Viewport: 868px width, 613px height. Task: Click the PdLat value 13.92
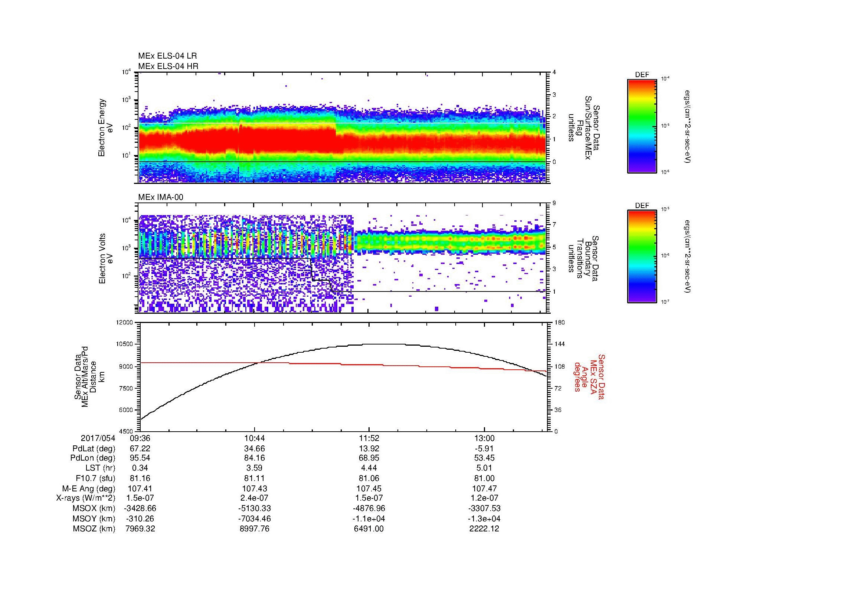click(x=369, y=449)
